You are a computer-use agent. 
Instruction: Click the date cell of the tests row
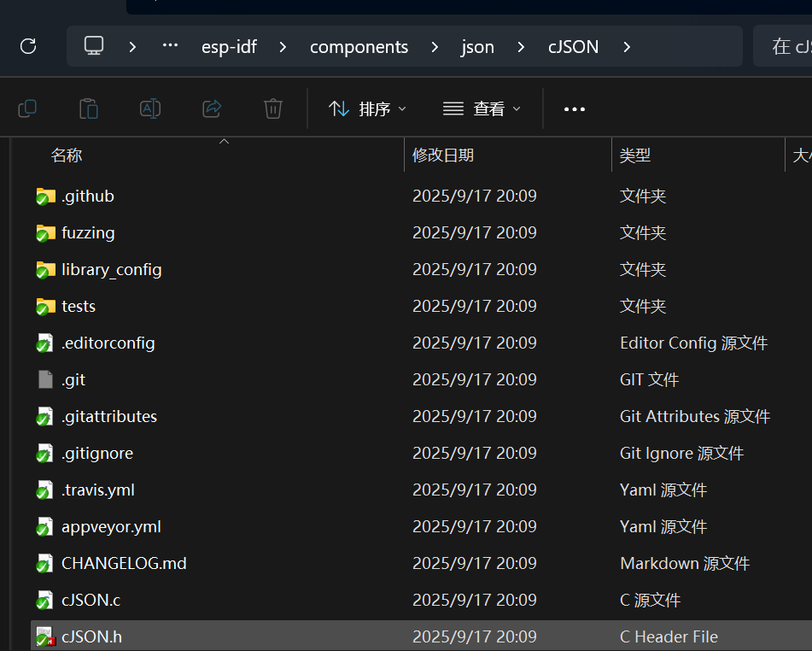[x=475, y=307]
